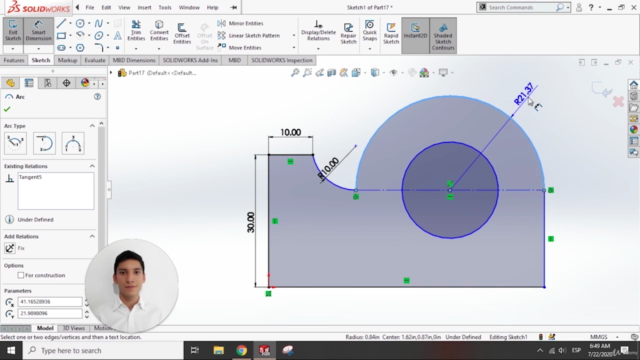The height and width of the screenshot is (360, 640).
Task: Click Convert Entities
Action: coord(159,31)
